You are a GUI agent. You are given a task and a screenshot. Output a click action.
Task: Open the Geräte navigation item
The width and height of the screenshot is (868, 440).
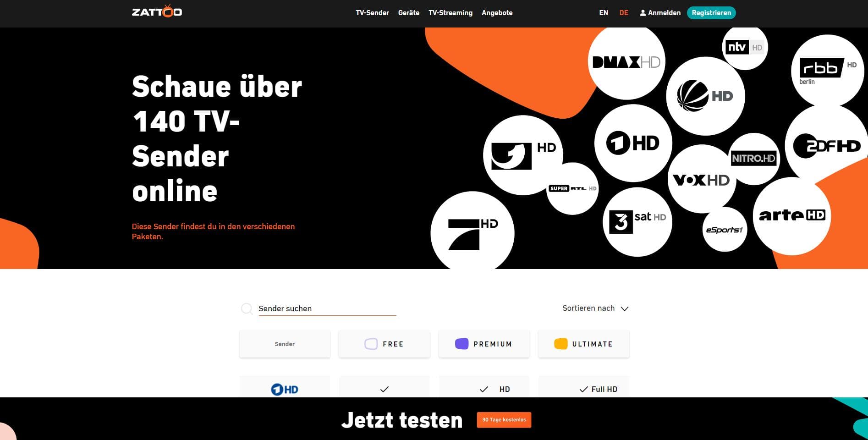tap(408, 13)
